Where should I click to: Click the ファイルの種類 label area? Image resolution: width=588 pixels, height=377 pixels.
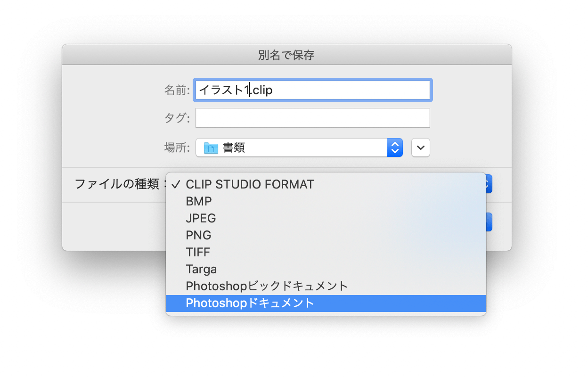click(x=121, y=184)
